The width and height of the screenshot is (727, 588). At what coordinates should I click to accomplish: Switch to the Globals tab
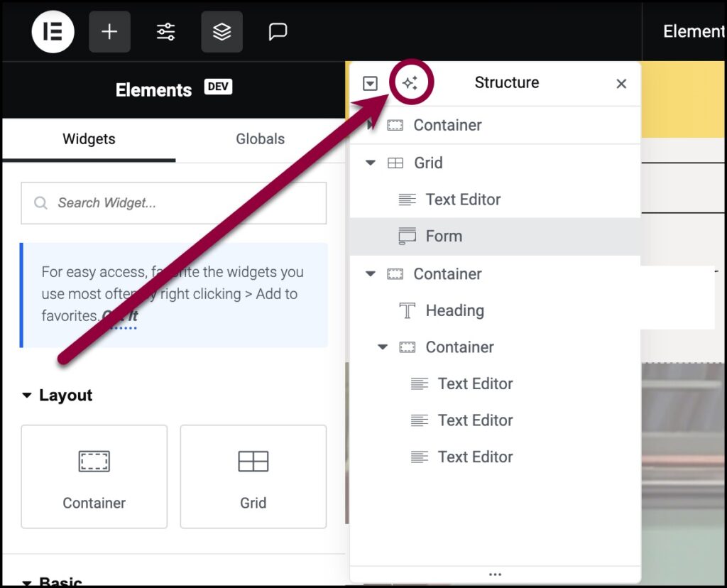click(260, 139)
